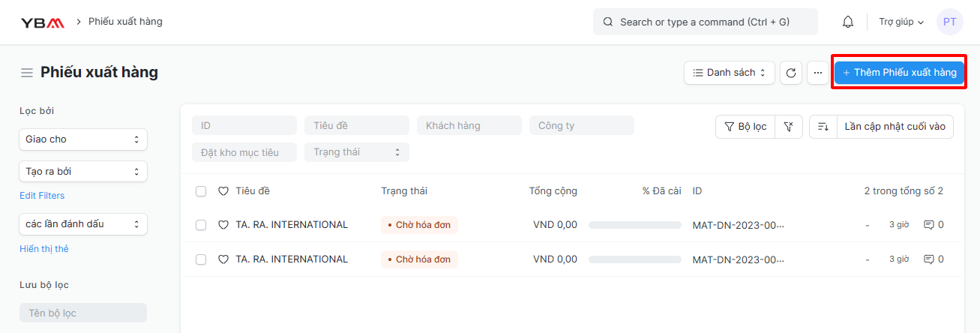Image resolution: width=980 pixels, height=333 pixels.
Task: Toggle sort direction icon
Action: pyautogui.click(x=823, y=127)
